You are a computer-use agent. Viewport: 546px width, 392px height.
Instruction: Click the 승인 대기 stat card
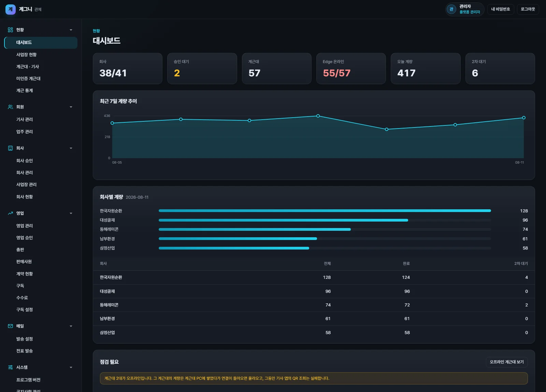coord(202,69)
